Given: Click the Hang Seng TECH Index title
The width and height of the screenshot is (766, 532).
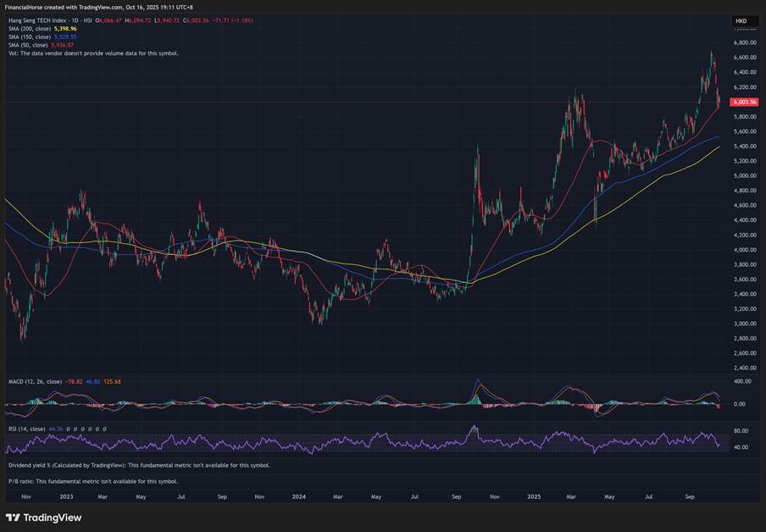Looking at the screenshot, I should [x=36, y=20].
